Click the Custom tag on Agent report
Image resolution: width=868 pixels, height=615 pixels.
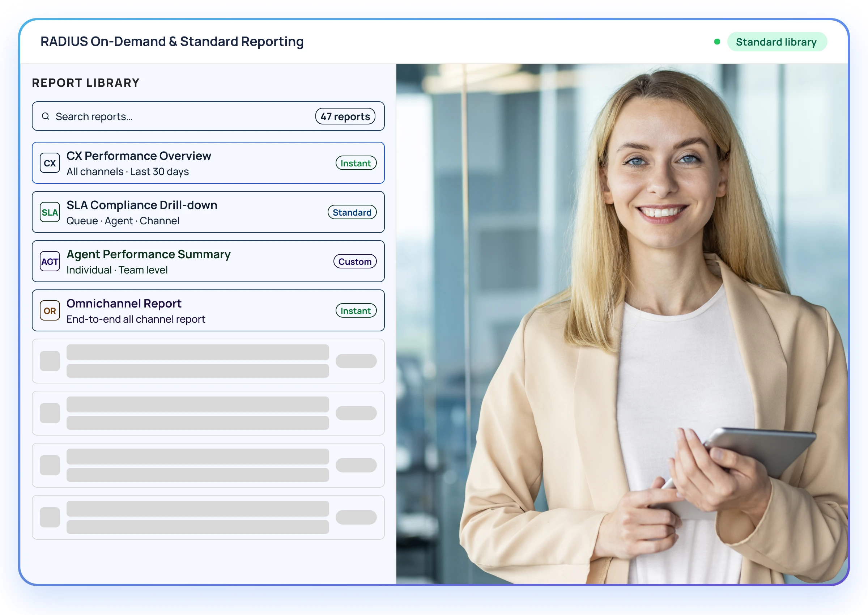355,262
